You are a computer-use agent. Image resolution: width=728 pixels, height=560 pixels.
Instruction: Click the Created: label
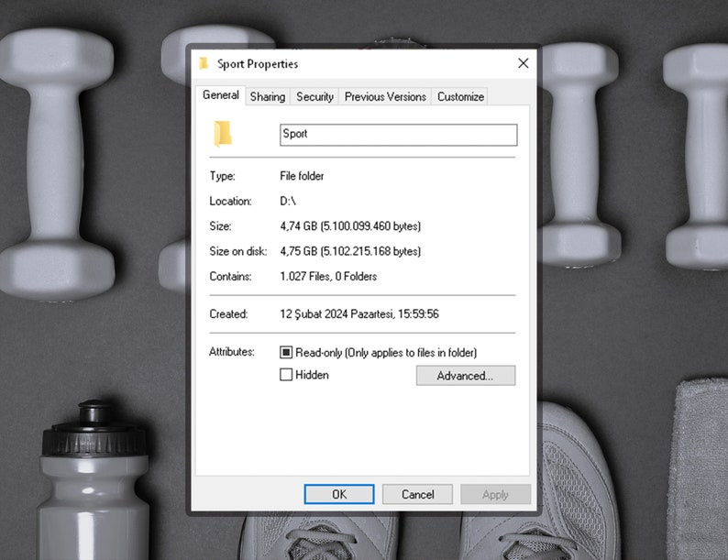228,314
